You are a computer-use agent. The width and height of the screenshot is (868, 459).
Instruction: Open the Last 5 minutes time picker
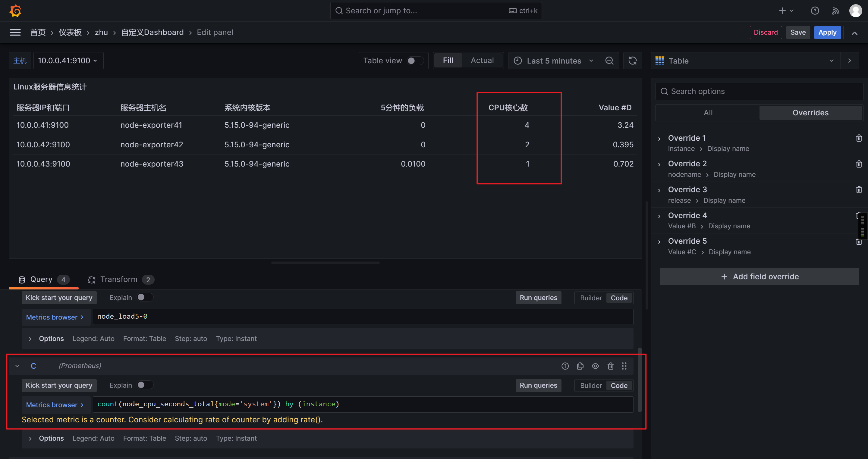point(554,61)
